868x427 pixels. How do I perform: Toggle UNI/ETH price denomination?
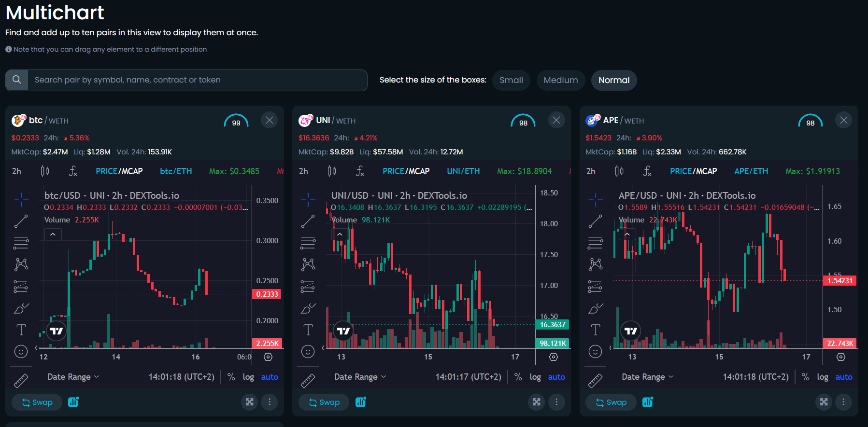(x=463, y=171)
